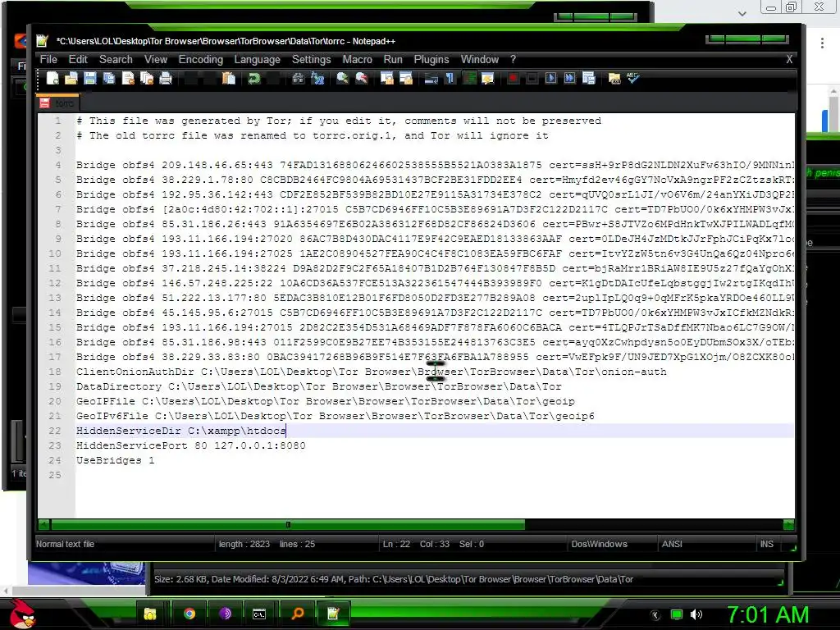Image resolution: width=840 pixels, height=630 pixels.
Task: Open Find with the binoculars icon
Action: (x=298, y=78)
